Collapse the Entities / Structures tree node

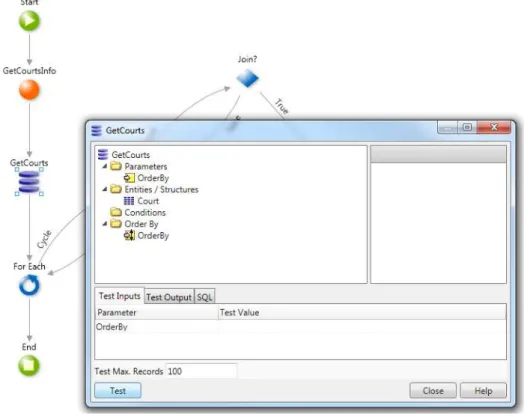coord(105,189)
